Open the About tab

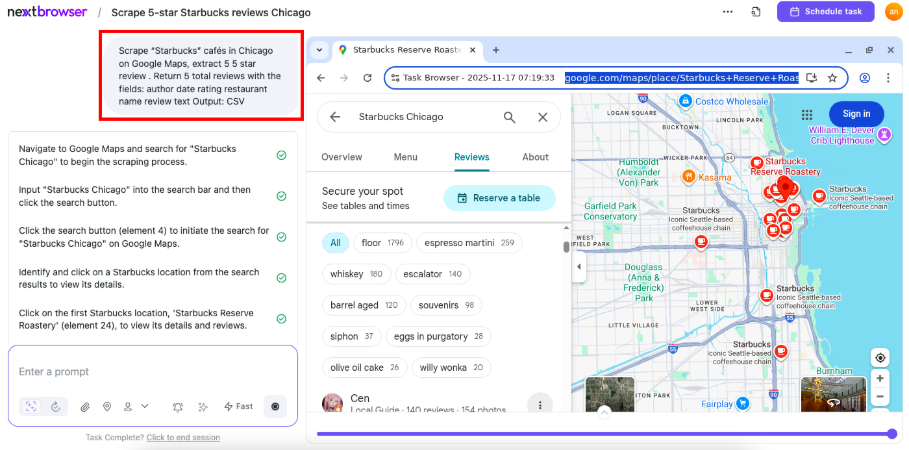point(535,157)
